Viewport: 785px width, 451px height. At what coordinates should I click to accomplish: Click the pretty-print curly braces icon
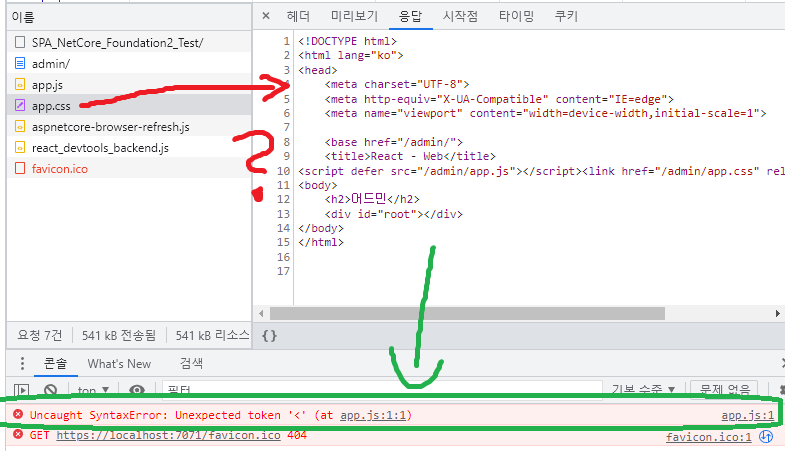point(269,335)
